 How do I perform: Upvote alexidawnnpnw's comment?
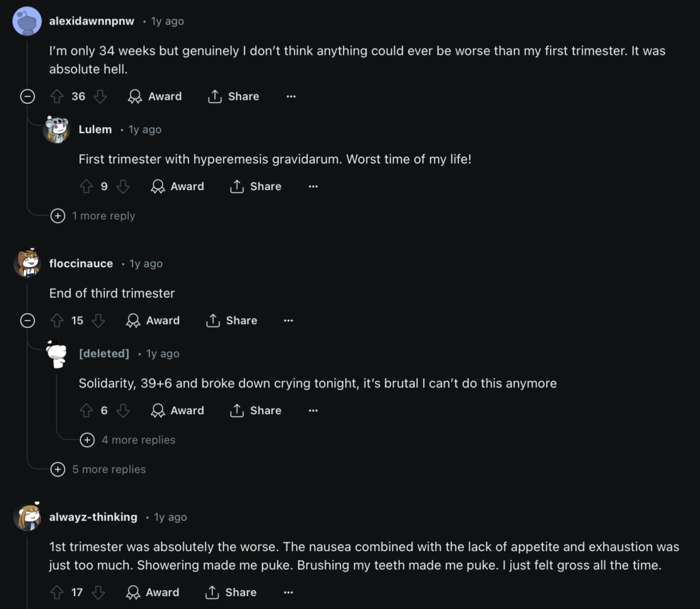[x=57, y=96]
